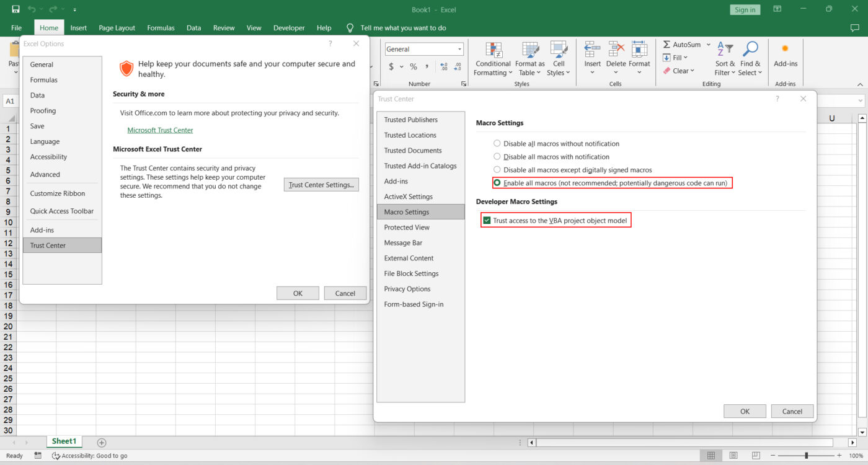This screenshot has height=465, width=868.
Task: Switch to the Developer ribbon tab
Action: click(x=289, y=27)
